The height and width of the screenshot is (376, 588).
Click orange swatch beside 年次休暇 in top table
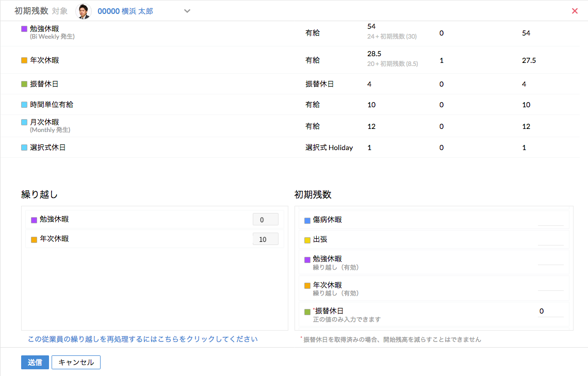click(x=24, y=60)
